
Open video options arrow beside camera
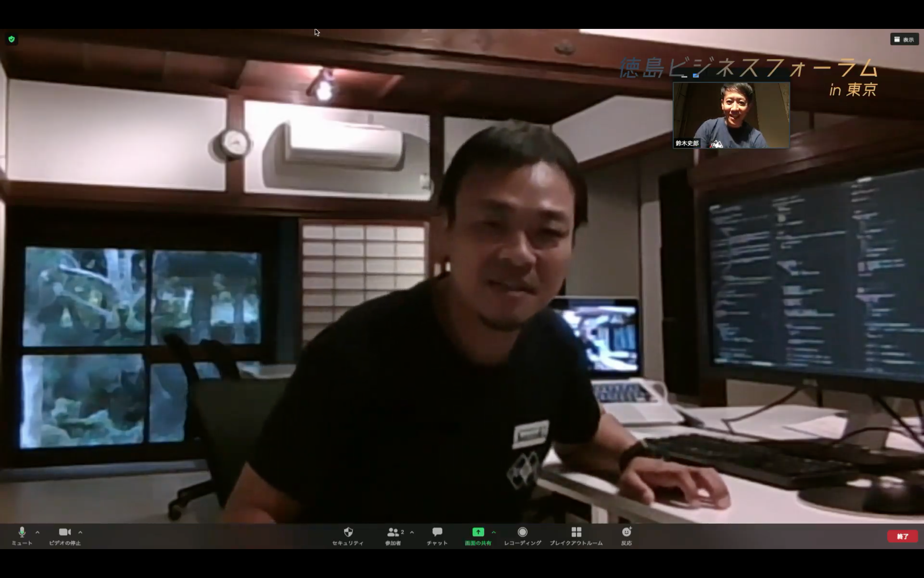(x=80, y=532)
